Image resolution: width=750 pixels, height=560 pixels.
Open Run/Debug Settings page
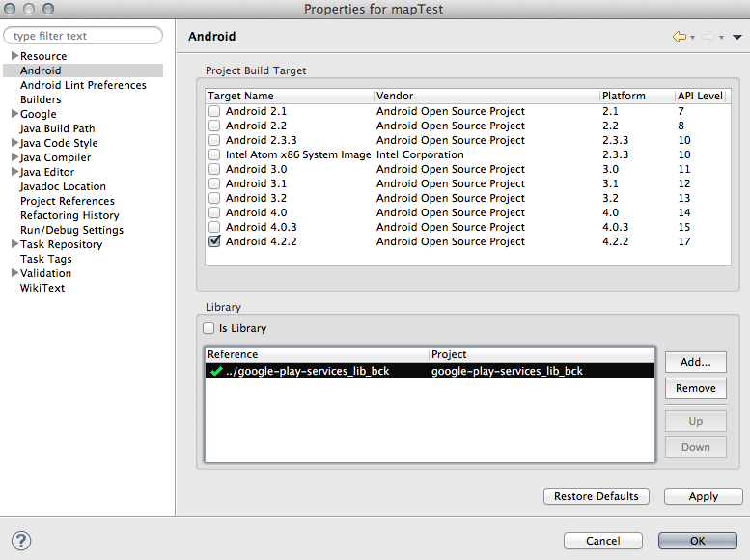click(71, 230)
